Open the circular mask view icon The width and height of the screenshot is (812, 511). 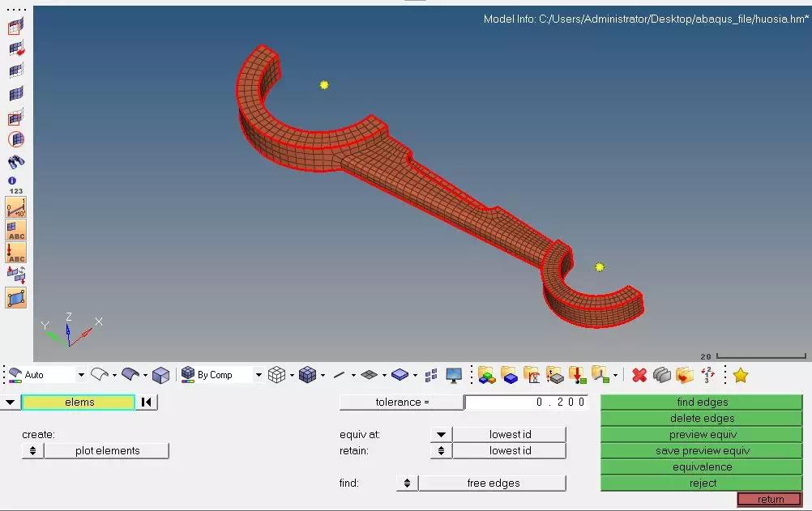16,139
